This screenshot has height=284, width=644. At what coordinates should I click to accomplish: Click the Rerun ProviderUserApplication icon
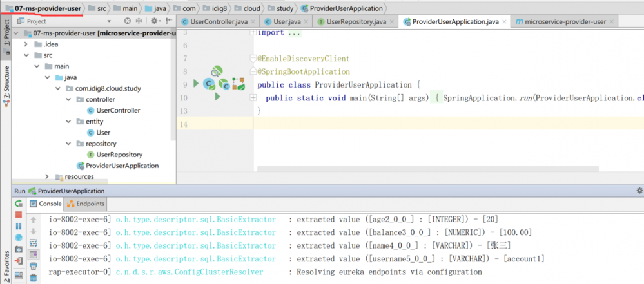click(19, 203)
